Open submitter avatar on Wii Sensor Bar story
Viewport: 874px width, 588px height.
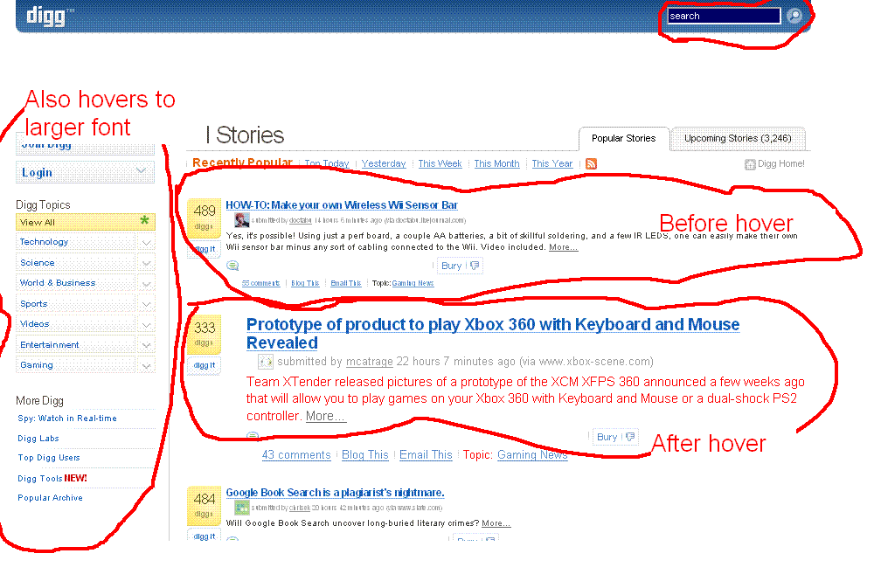(242, 220)
